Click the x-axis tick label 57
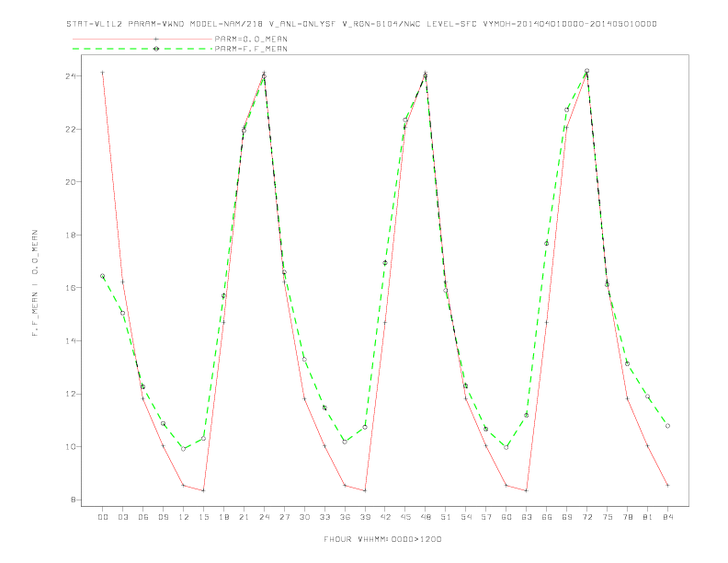 486,517
